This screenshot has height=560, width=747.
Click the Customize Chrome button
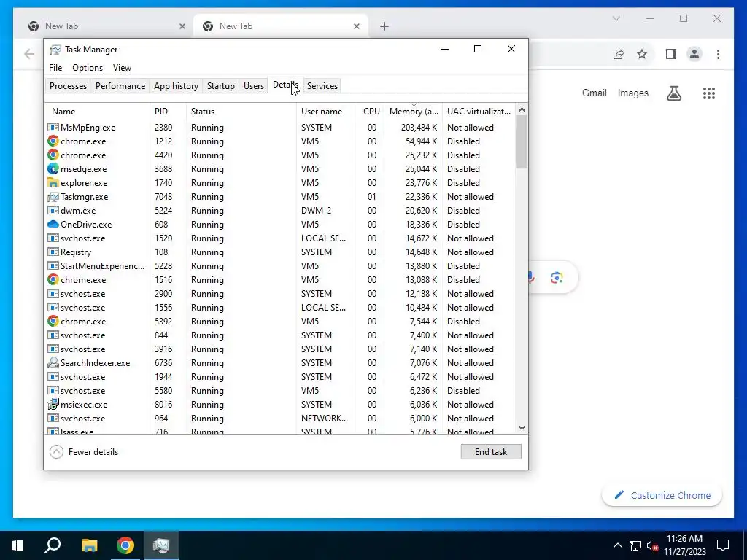[x=662, y=495]
